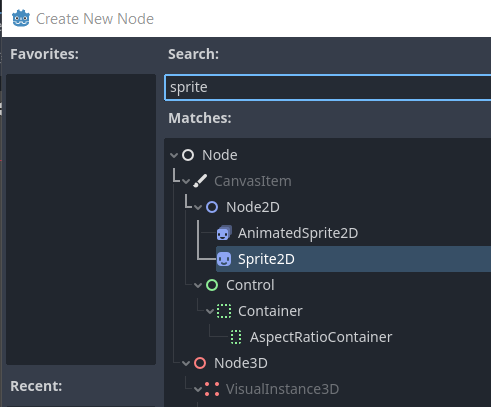Image resolution: width=491 pixels, height=407 pixels.
Task: Click the 'Favorites:' label
Action: point(44,54)
